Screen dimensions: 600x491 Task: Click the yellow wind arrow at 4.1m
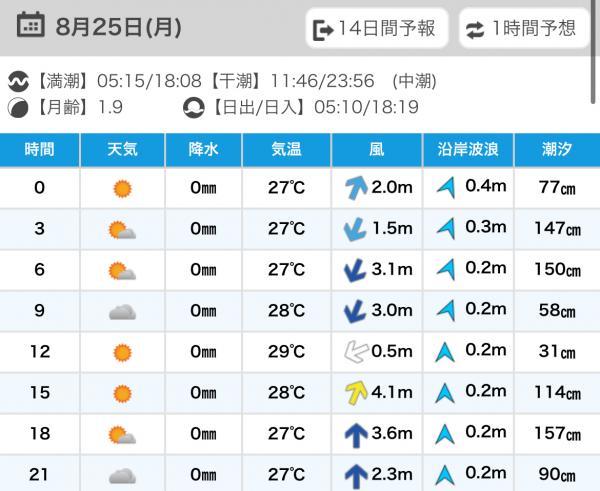coord(356,393)
